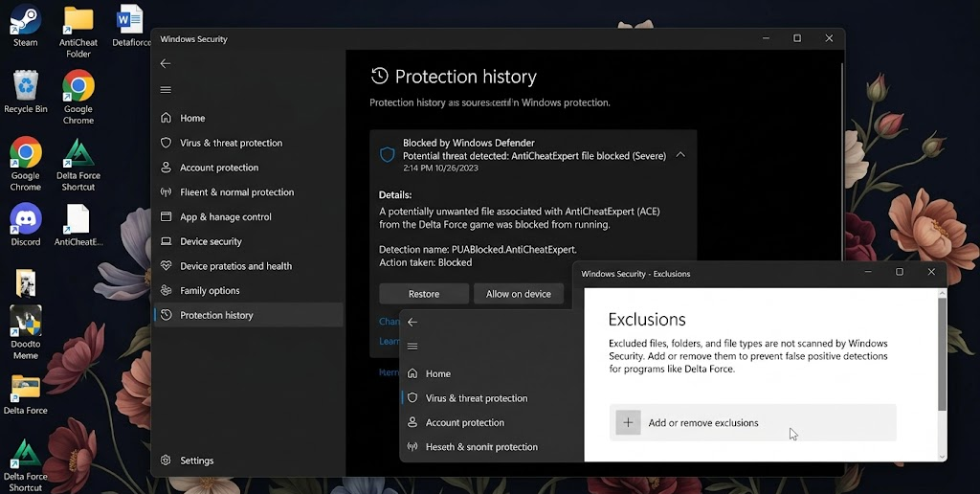
Task: Minimize the main Windows Security window
Action: [x=766, y=38]
